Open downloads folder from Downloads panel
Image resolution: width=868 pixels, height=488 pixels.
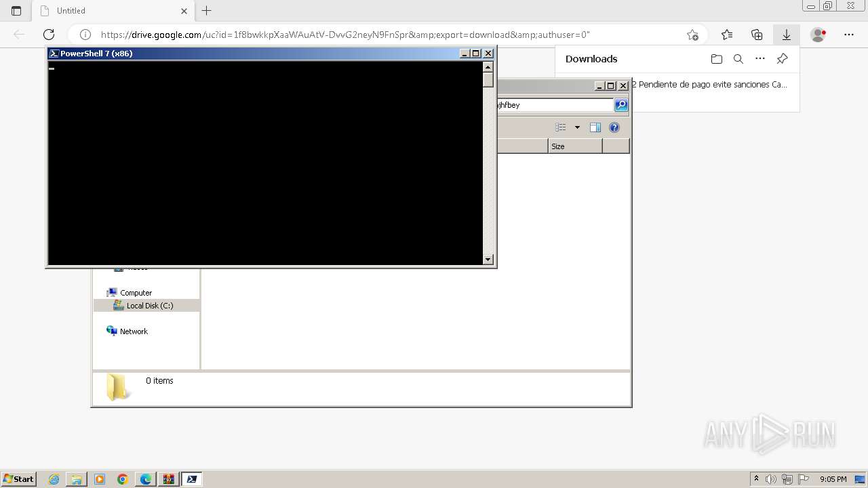pos(717,59)
